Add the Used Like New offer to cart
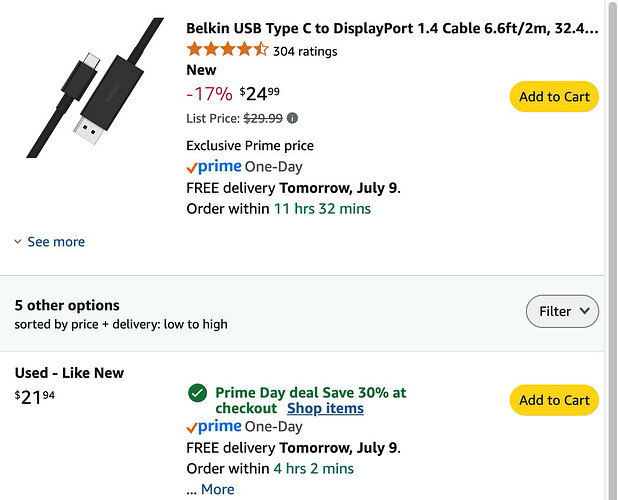 tap(554, 400)
